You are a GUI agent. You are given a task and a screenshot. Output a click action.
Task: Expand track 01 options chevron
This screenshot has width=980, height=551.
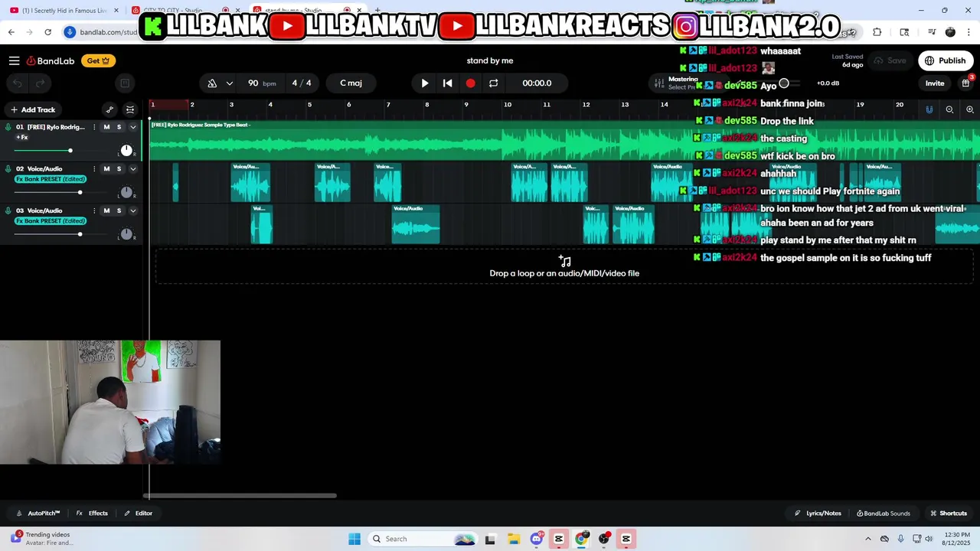coord(132,127)
